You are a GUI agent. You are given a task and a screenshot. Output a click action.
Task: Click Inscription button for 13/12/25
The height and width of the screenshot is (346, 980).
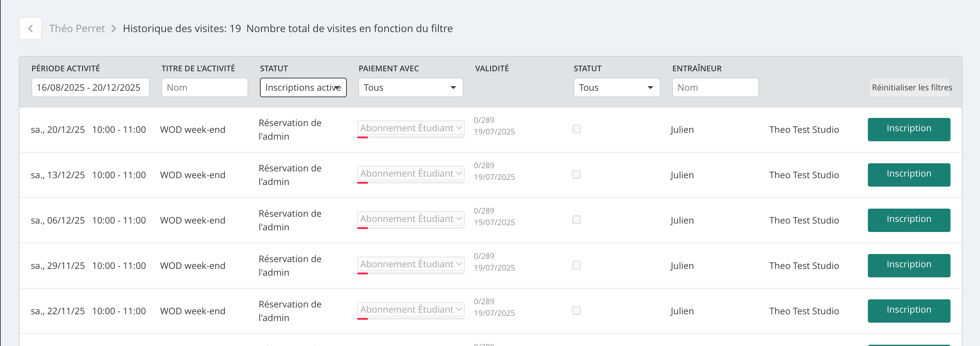909,175
